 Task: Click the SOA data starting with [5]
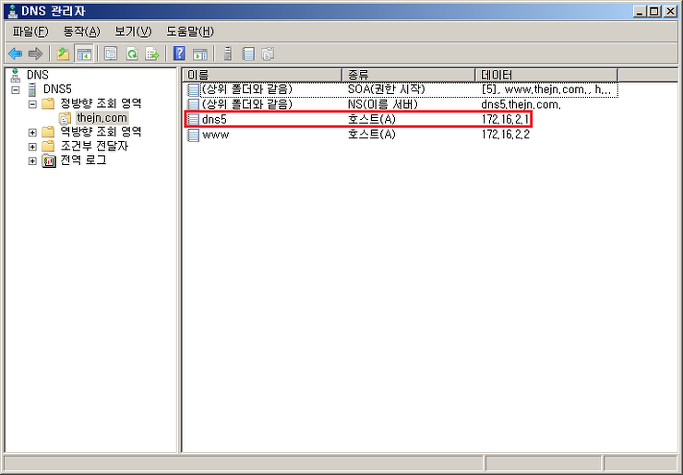click(548, 90)
